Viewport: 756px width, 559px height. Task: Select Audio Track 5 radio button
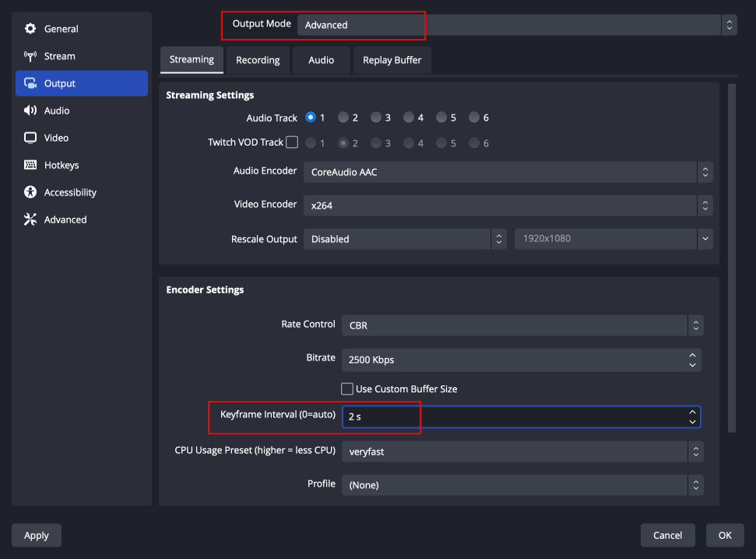click(x=441, y=118)
